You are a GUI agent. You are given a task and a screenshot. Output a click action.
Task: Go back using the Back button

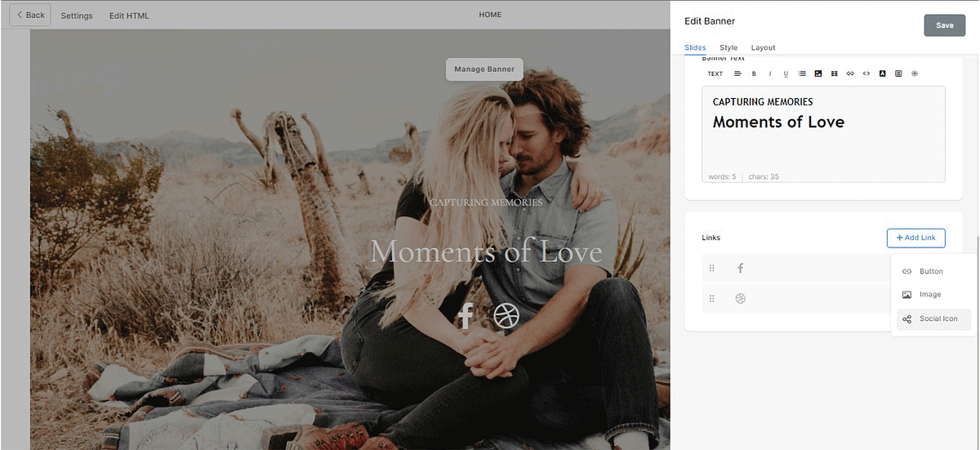tap(30, 15)
